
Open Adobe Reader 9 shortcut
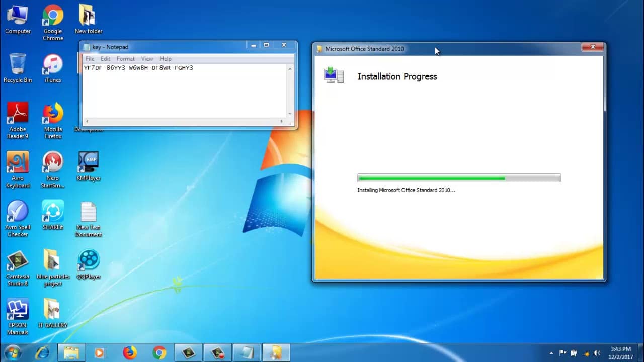coord(18,121)
